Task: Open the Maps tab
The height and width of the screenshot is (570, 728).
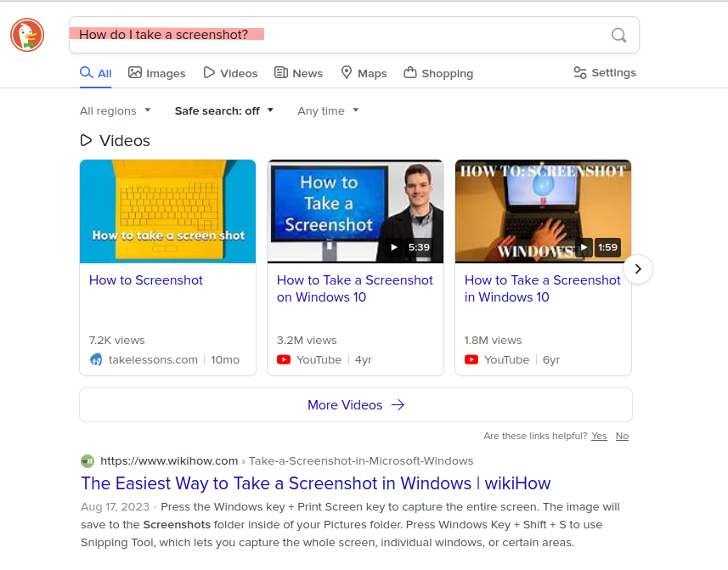Action: 364,73
